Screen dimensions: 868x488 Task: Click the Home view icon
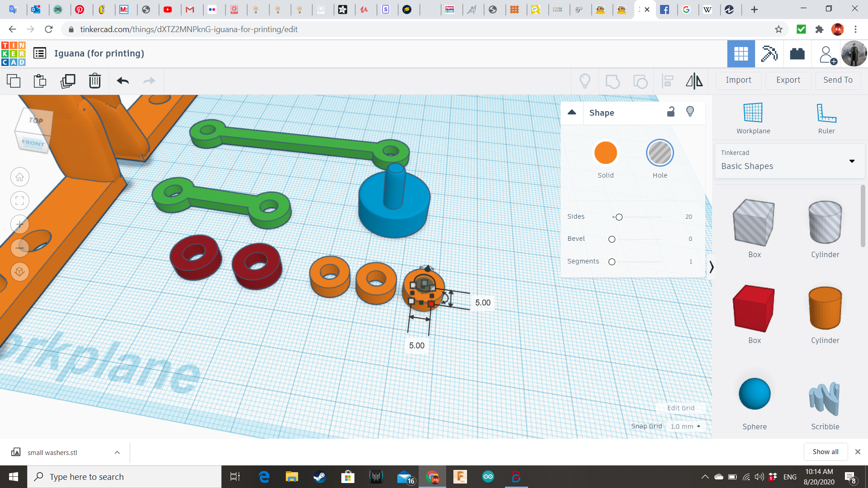pyautogui.click(x=20, y=177)
